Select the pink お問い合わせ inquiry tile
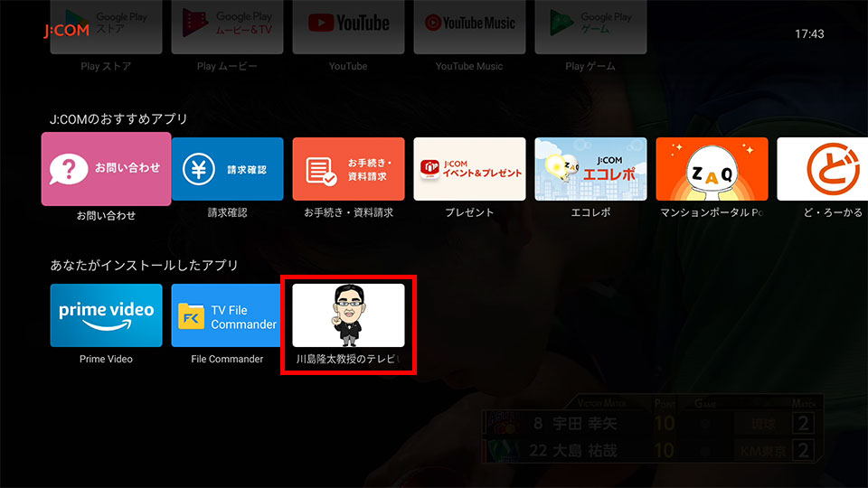This screenshot has width=868, height=488. (106, 169)
